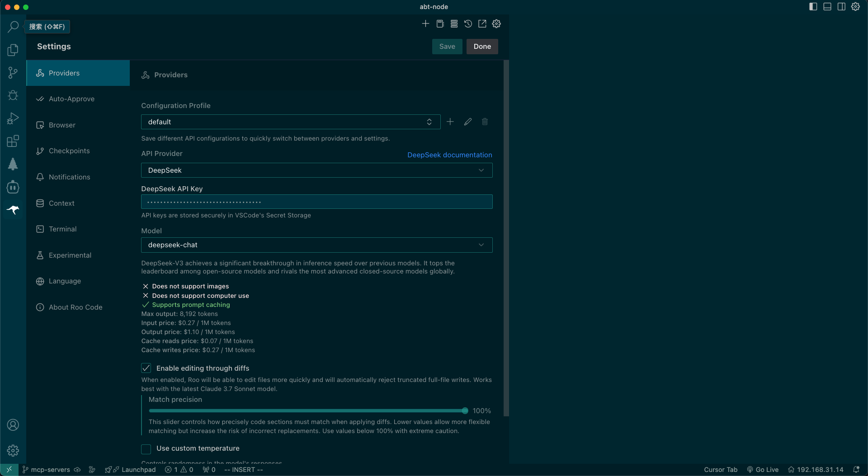Rename the profile using the pencil icon
The width and height of the screenshot is (868, 476).
coord(468,122)
